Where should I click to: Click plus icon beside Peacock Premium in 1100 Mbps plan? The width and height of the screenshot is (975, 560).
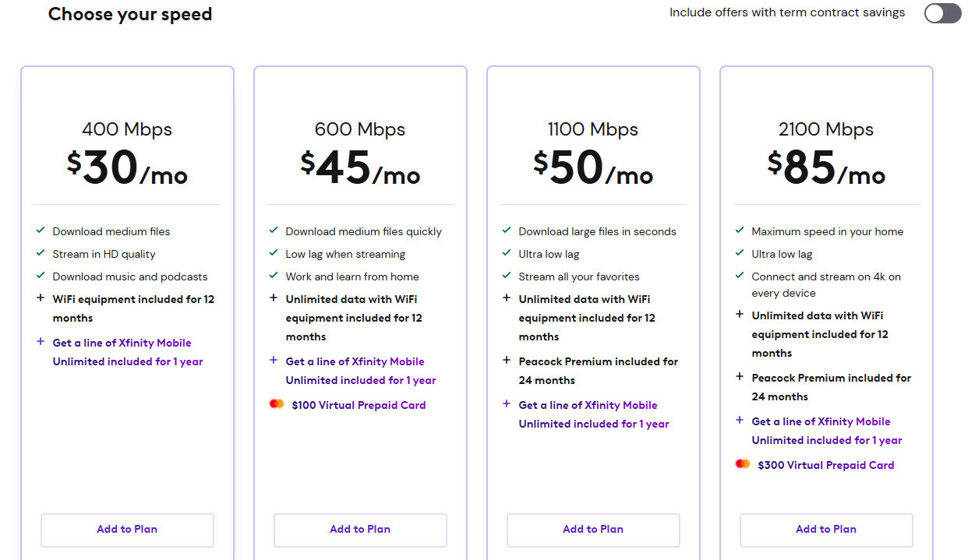coord(507,361)
